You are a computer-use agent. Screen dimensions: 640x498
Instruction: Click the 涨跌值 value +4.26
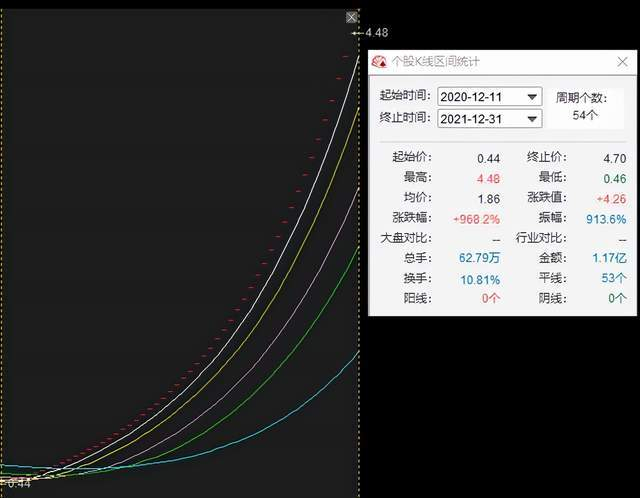point(611,199)
